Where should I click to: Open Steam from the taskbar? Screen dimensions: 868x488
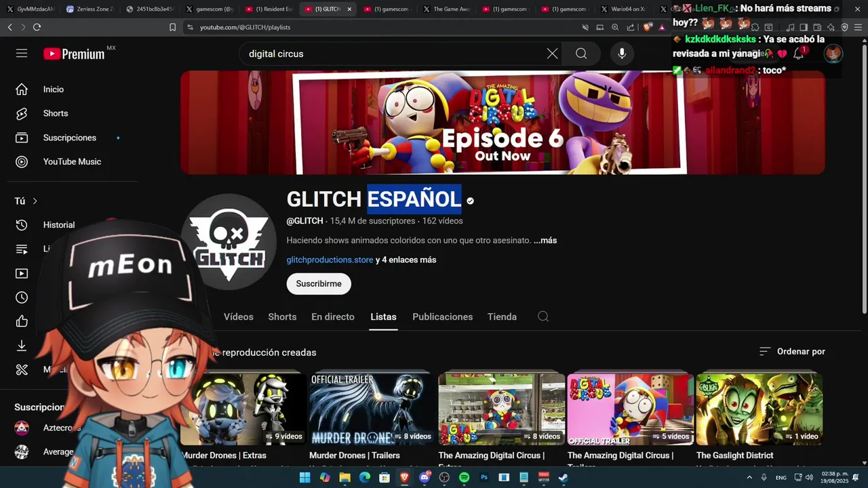coord(564,477)
